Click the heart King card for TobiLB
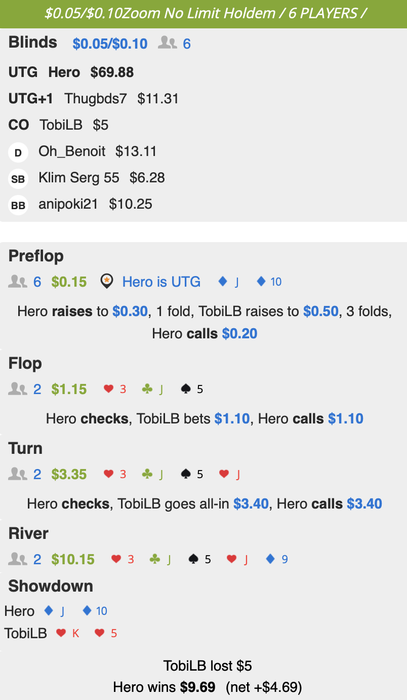The width and height of the screenshot is (407, 700). [67, 633]
